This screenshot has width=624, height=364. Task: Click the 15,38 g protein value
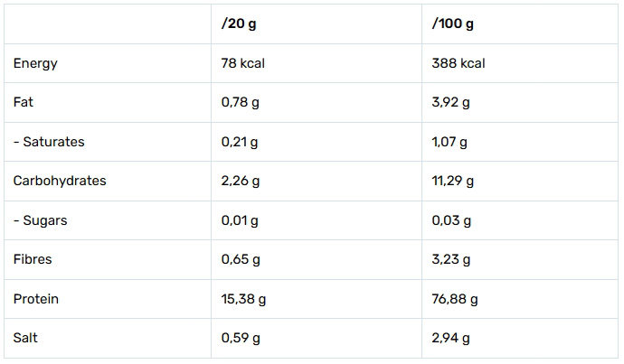[x=244, y=299]
